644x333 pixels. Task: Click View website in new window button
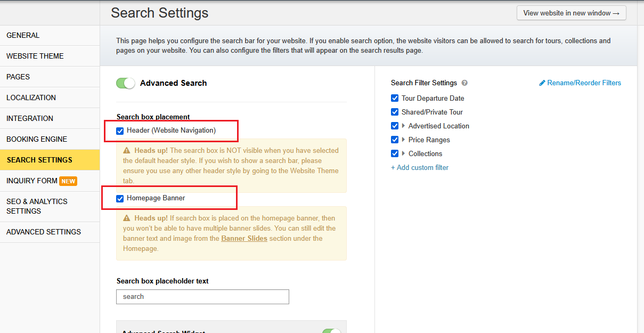[x=571, y=13]
